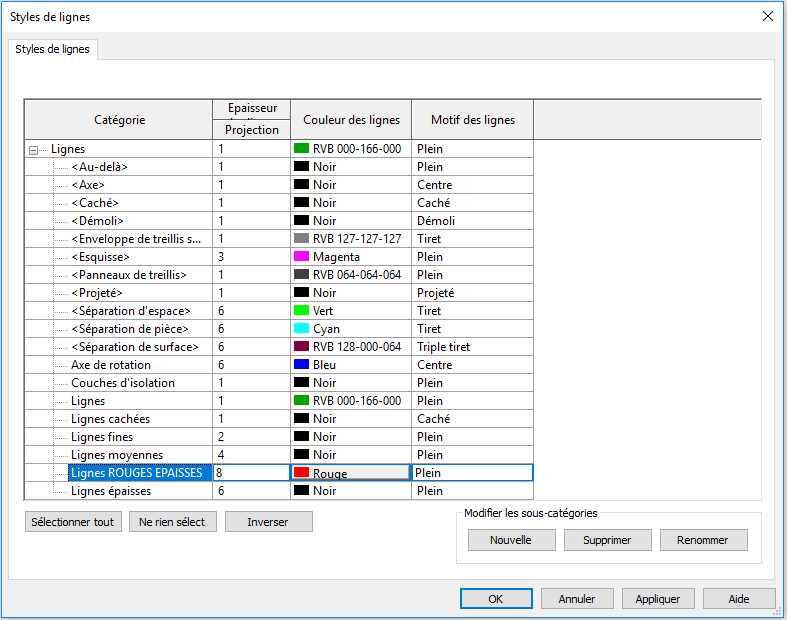Click the Vert color of Séparation d'espace
Viewport: 787px width, 620px height.
click(350, 311)
